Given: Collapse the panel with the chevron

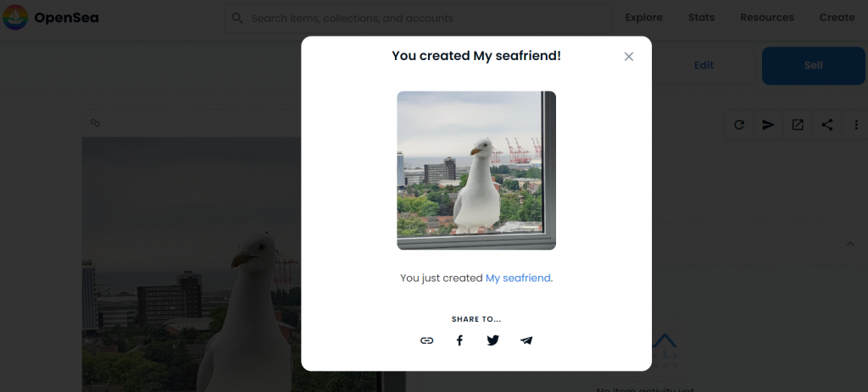Looking at the screenshot, I should 851,244.
